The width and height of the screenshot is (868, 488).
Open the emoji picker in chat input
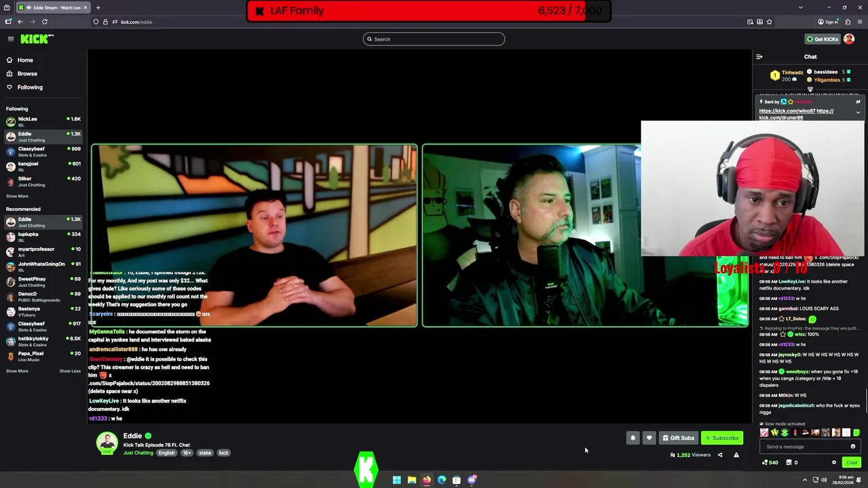click(x=853, y=447)
